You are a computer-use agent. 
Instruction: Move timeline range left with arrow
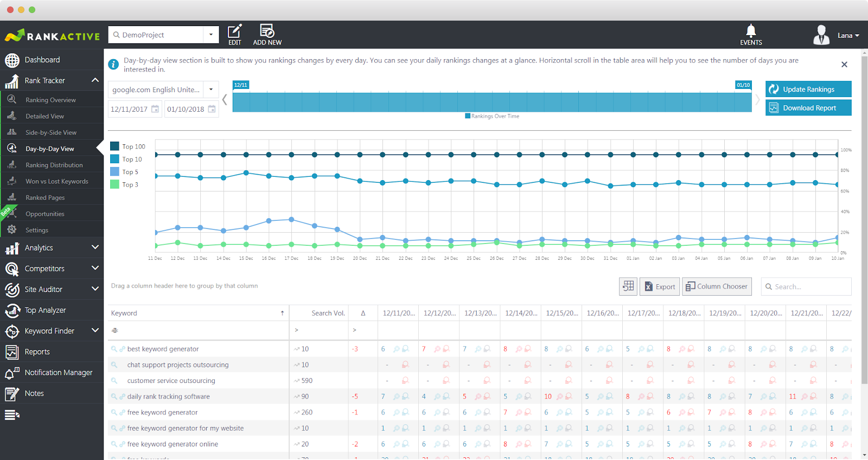coord(225,100)
